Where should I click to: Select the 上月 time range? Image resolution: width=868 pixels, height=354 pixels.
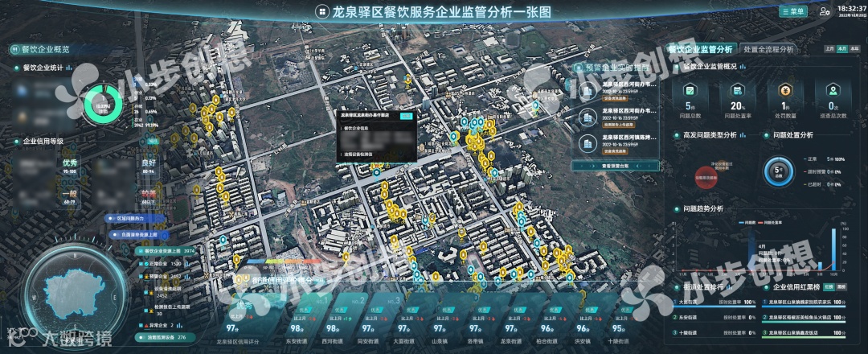tap(829, 49)
